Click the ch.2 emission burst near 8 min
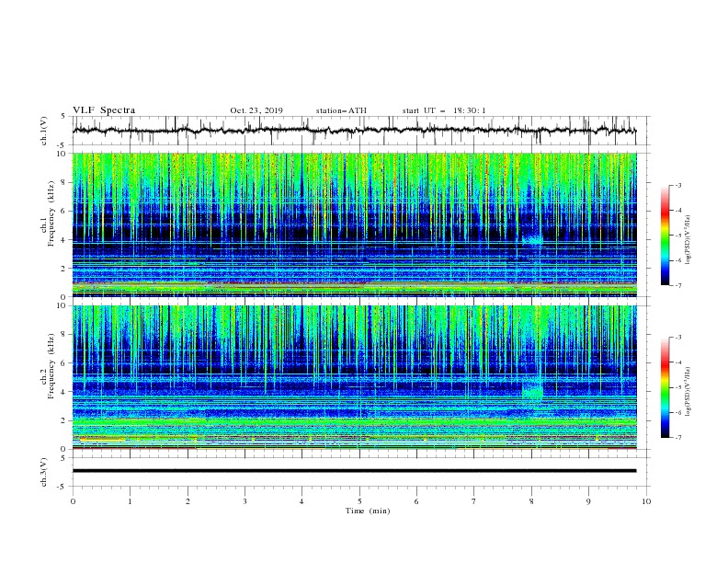 (532, 390)
